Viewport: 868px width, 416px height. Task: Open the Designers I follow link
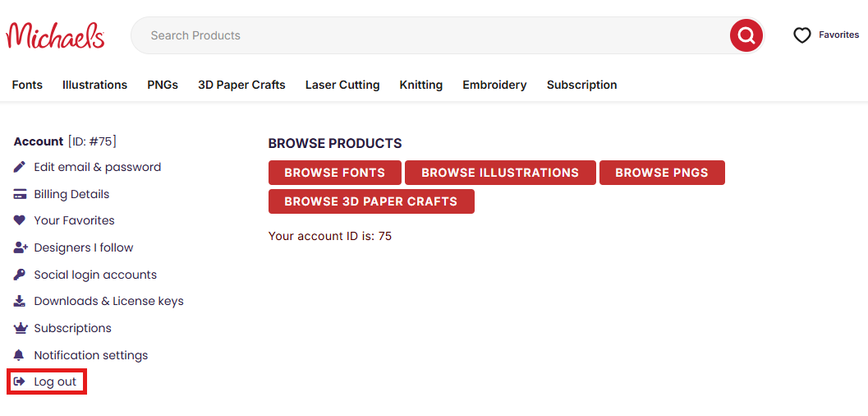coord(83,247)
